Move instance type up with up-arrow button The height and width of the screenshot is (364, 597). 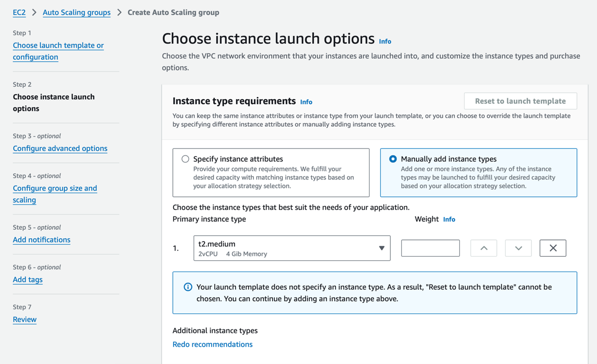tap(483, 248)
